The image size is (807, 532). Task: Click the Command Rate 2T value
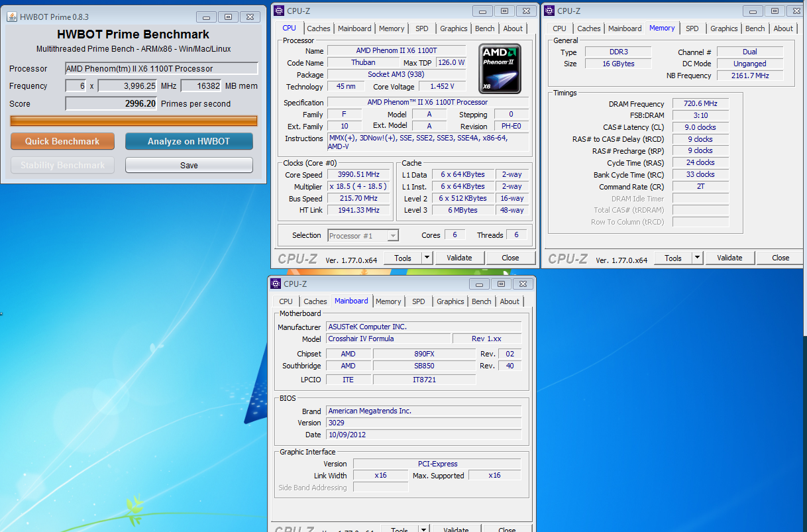tap(700, 187)
